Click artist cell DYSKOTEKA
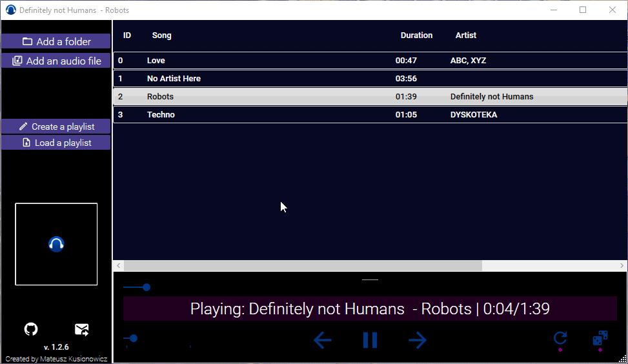The height and width of the screenshot is (364, 628). [474, 114]
